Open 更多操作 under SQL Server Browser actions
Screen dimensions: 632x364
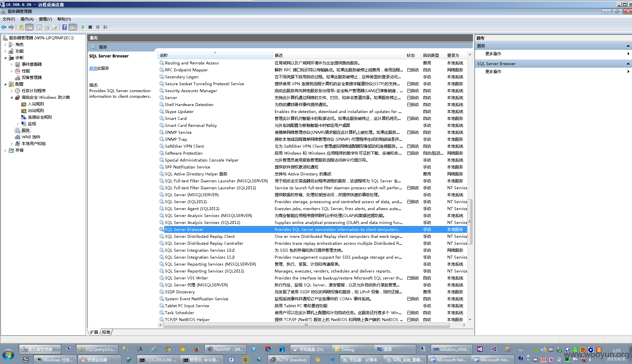(x=493, y=72)
